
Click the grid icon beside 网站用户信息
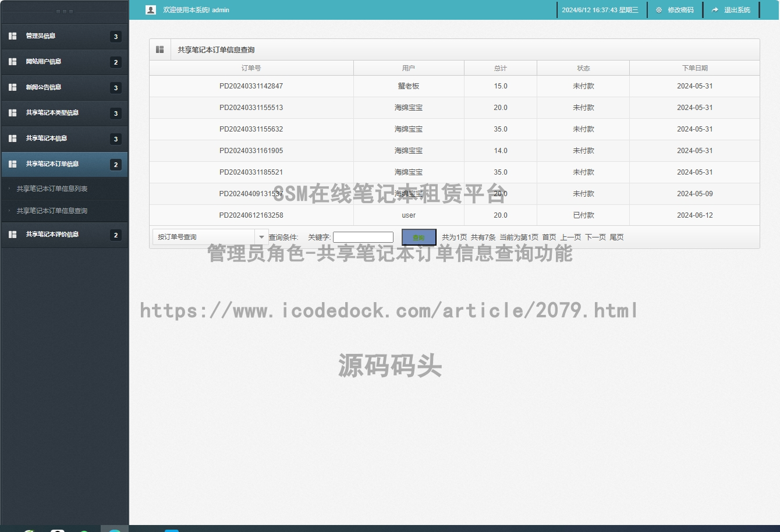[12, 62]
